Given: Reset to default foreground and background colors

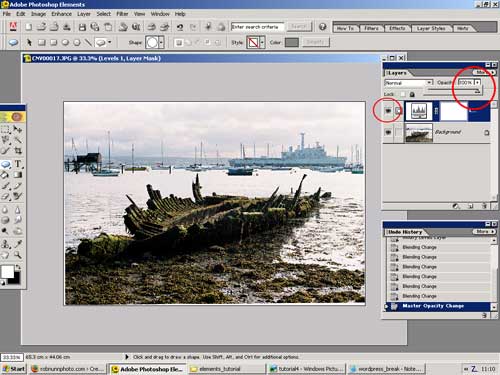Looking at the screenshot, I should click(3, 283).
